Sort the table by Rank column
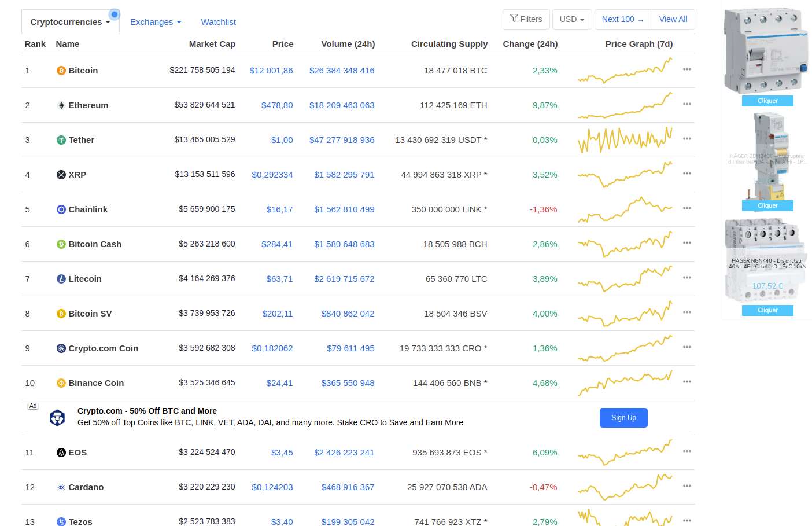812x526 pixels. 35,44
